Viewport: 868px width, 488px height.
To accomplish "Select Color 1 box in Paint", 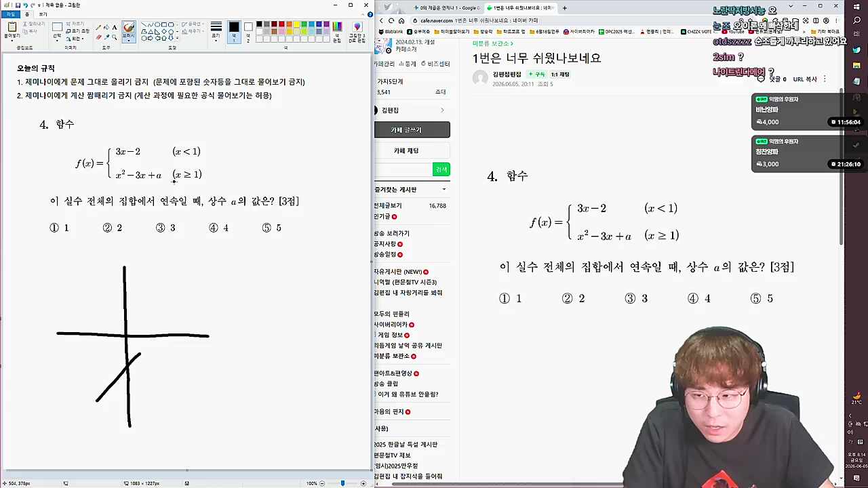I will click(234, 31).
